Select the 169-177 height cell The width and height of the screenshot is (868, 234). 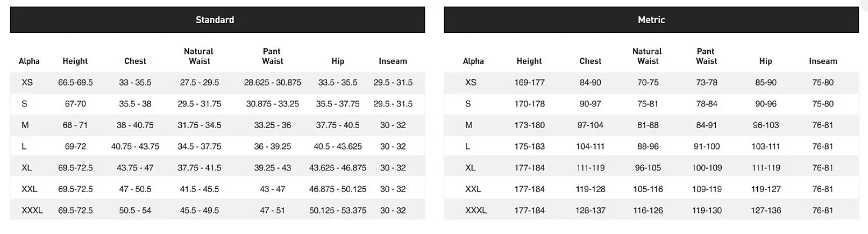[x=529, y=82]
